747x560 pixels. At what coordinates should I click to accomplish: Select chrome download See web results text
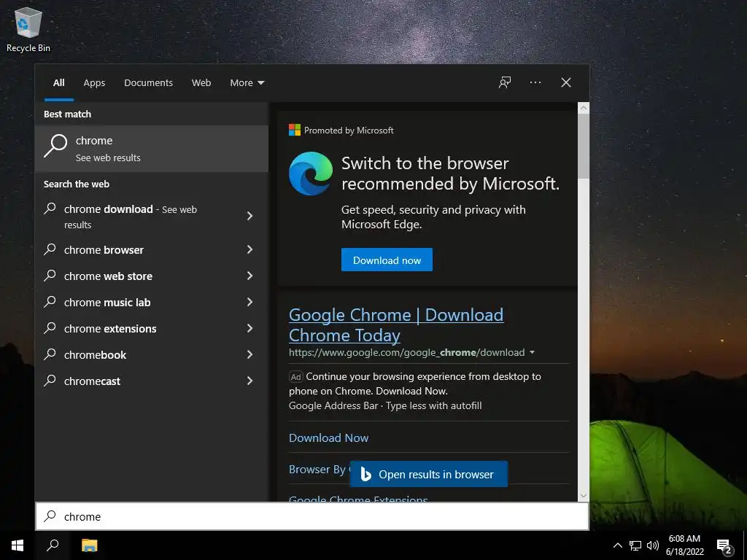130,216
